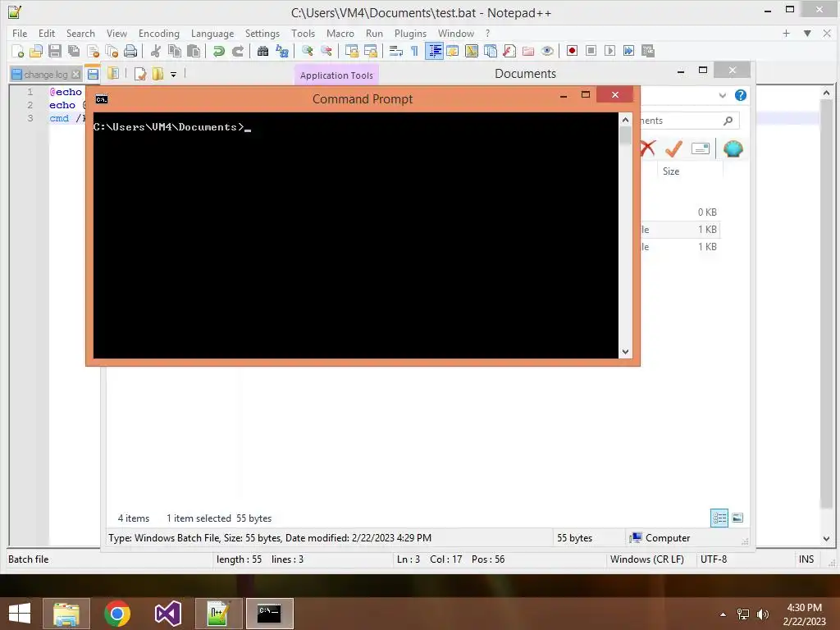Open the Run menu
The height and width of the screenshot is (630, 840).
tap(374, 33)
